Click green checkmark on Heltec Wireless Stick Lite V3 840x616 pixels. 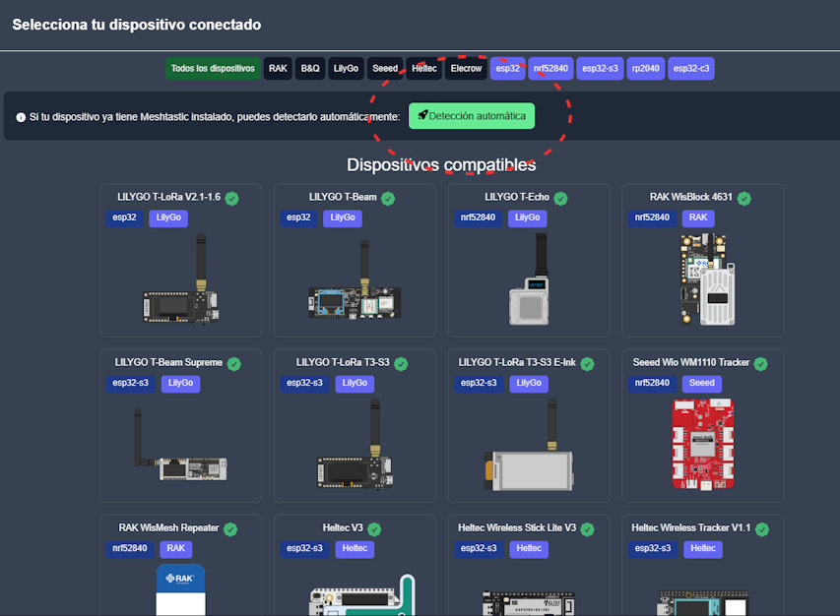point(587,529)
